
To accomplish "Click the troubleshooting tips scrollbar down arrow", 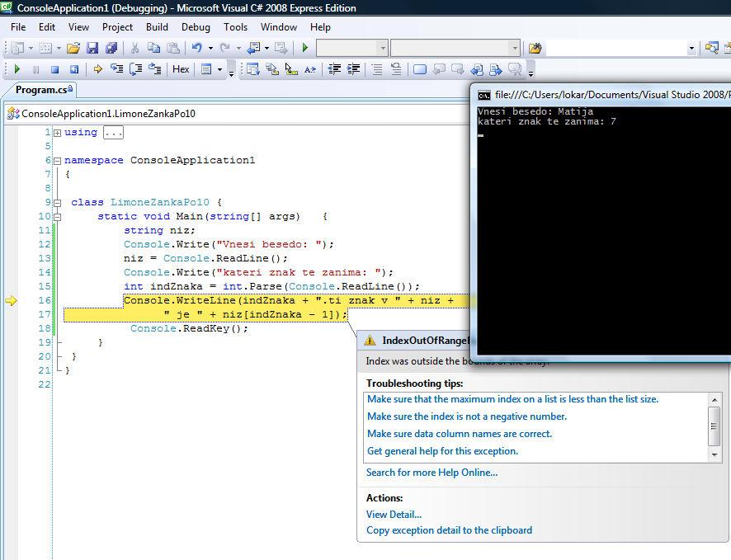I will [714, 455].
